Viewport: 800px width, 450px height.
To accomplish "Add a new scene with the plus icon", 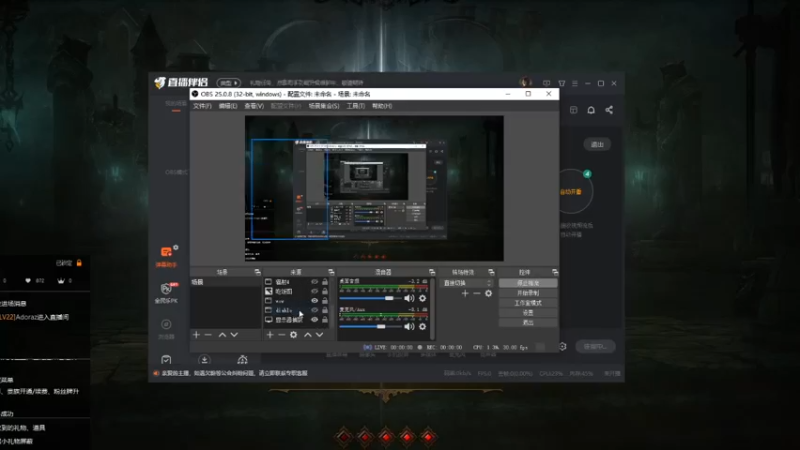I will pyautogui.click(x=196, y=335).
